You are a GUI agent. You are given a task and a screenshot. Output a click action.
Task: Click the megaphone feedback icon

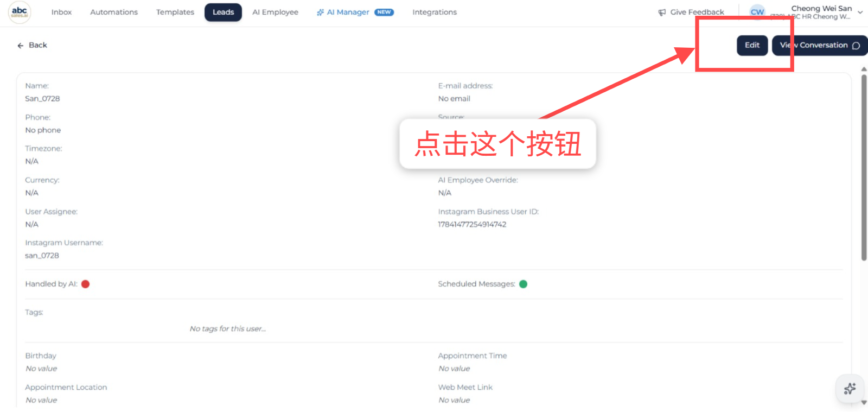[662, 12]
